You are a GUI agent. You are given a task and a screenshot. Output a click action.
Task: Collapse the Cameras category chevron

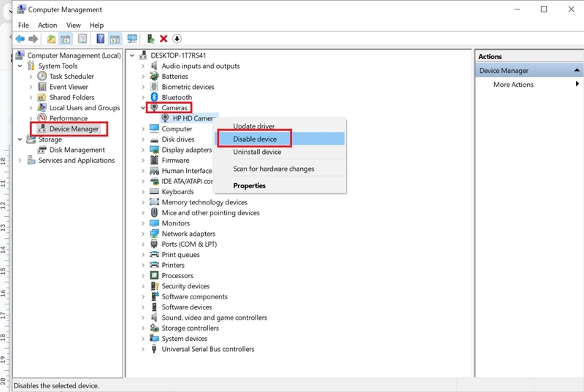[143, 107]
